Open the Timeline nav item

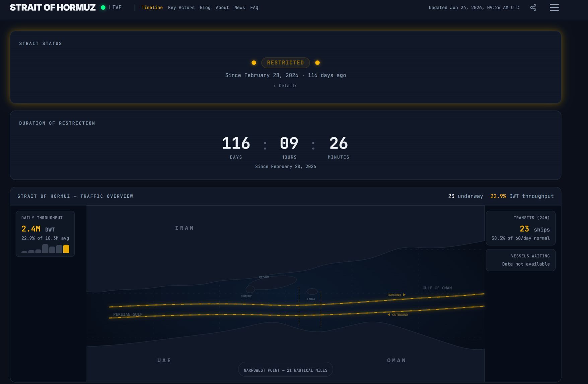pyautogui.click(x=152, y=7)
